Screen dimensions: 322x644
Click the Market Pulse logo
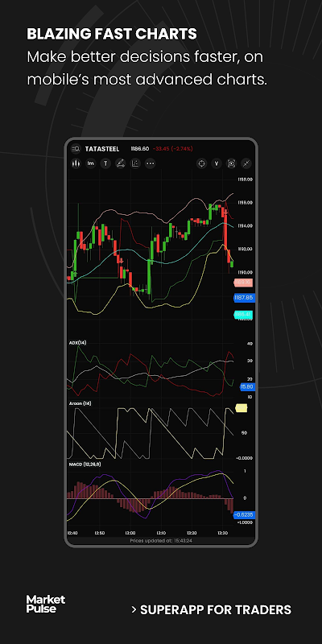(46, 604)
